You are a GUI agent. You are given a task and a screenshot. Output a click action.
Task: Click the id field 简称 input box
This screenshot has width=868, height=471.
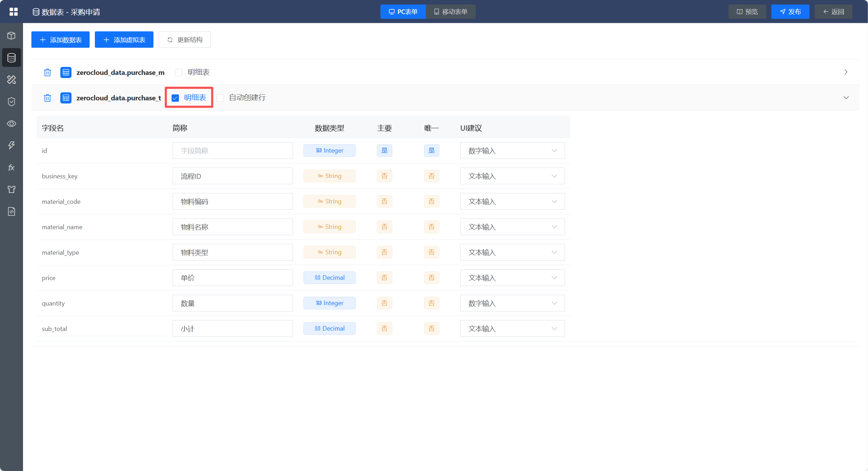tap(232, 150)
